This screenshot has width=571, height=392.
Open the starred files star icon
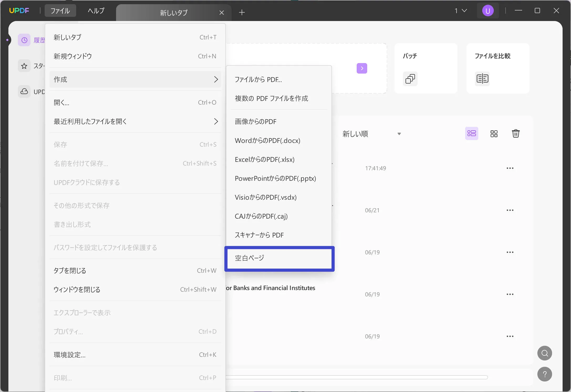coord(24,66)
